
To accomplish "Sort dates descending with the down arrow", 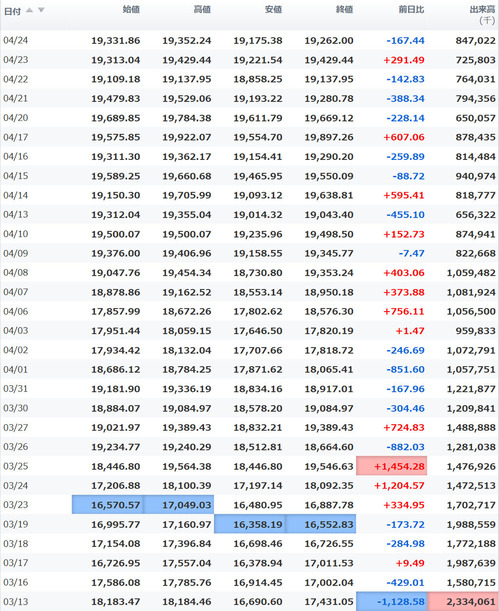I will tap(41, 11).
